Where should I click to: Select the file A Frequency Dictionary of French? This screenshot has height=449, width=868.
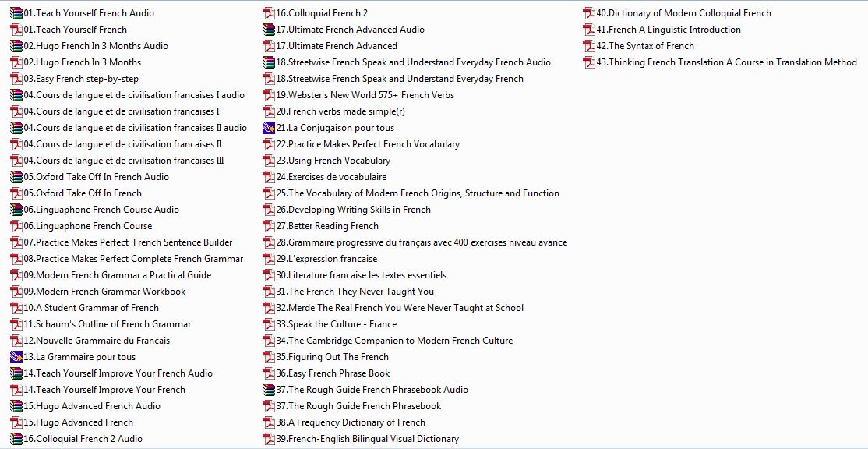click(x=356, y=422)
